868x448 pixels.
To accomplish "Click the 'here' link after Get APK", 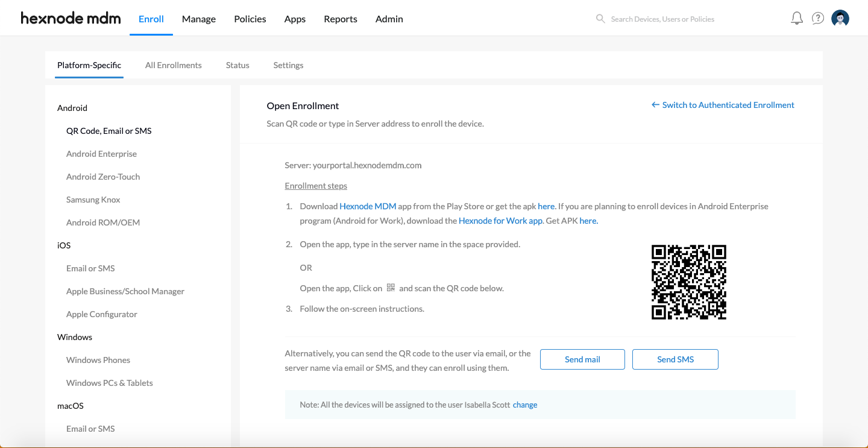I will point(588,221).
